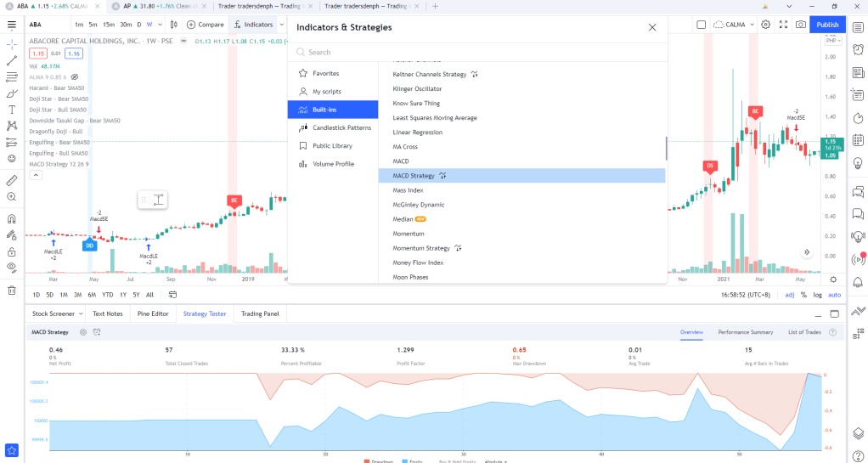Screen dimensions: 868x463
Task: Select the zoom in tool
Action: (x=12, y=196)
